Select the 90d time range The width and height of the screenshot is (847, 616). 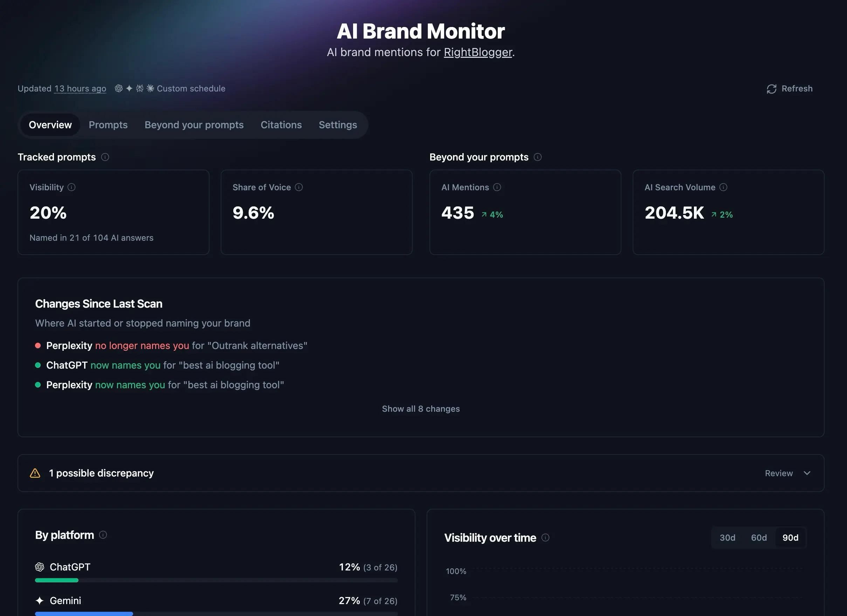click(x=791, y=538)
